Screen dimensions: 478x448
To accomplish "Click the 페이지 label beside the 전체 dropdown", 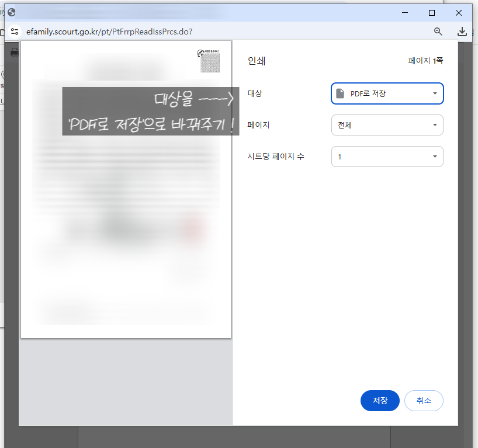I will pyautogui.click(x=258, y=124).
